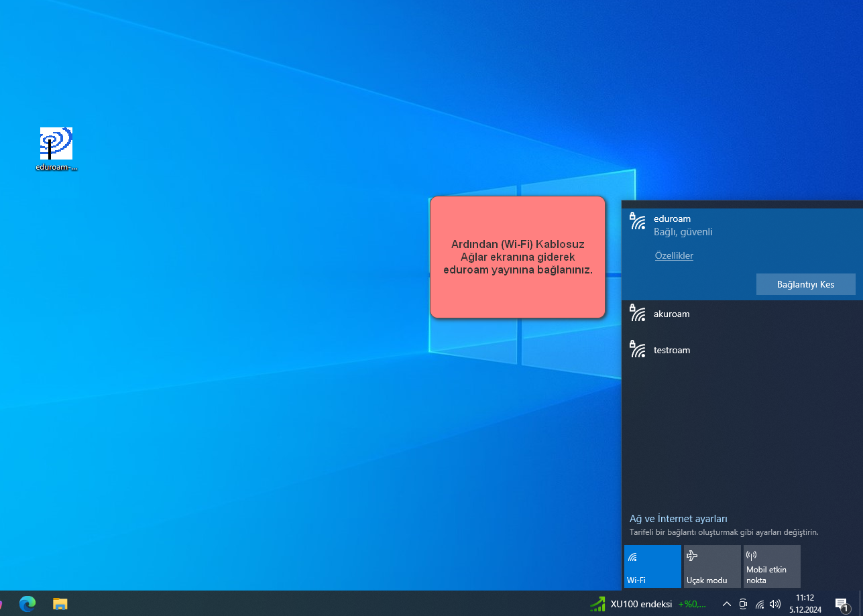Launch File Explorer from the taskbar

[x=60, y=603]
